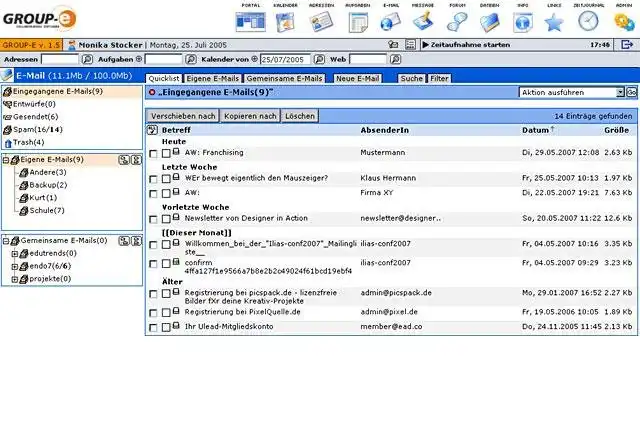Open the Filter tab
Viewport: 640px width, 426px height.
439,78
